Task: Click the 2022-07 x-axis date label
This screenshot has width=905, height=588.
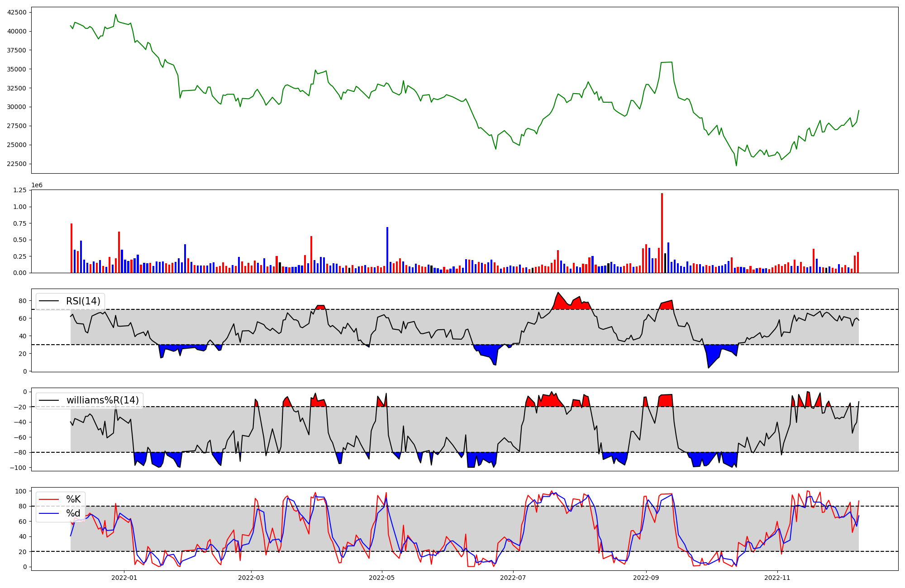Action: tap(514, 578)
